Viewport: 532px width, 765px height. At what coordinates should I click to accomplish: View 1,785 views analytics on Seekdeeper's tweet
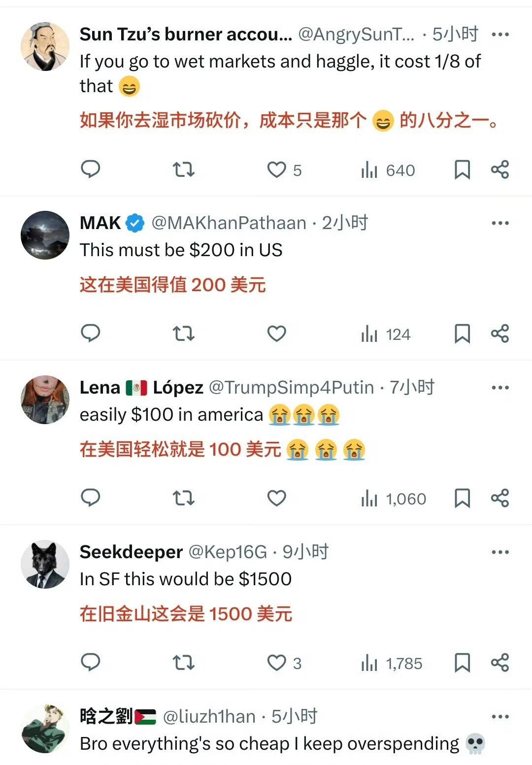(392, 663)
